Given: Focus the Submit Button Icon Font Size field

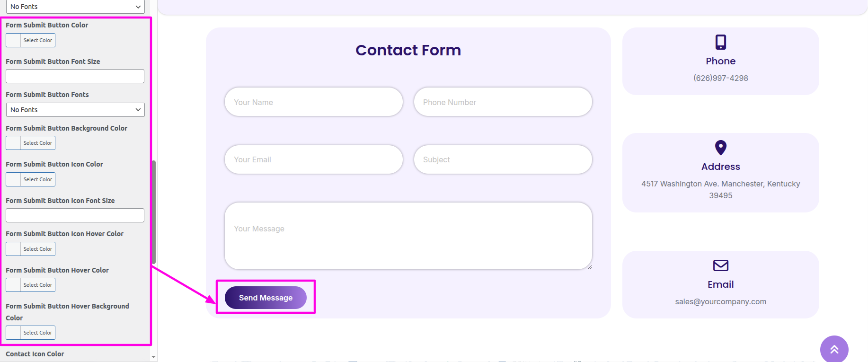Looking at the screenshot, I should coord(75,215).
